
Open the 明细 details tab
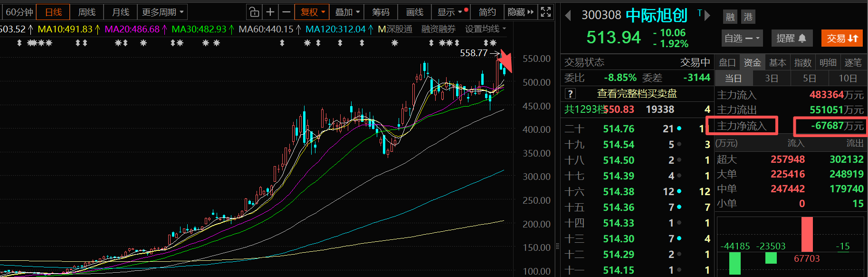click(828, 62)
